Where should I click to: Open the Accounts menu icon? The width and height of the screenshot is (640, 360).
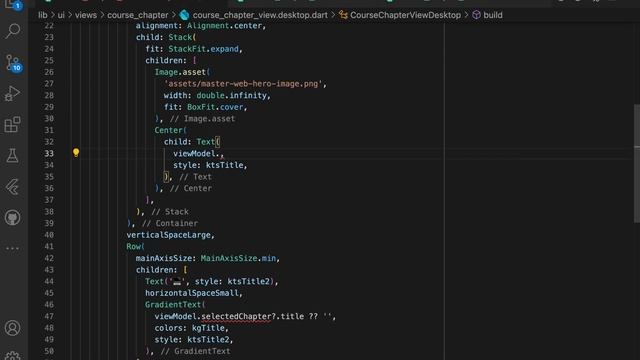[13, 328]
